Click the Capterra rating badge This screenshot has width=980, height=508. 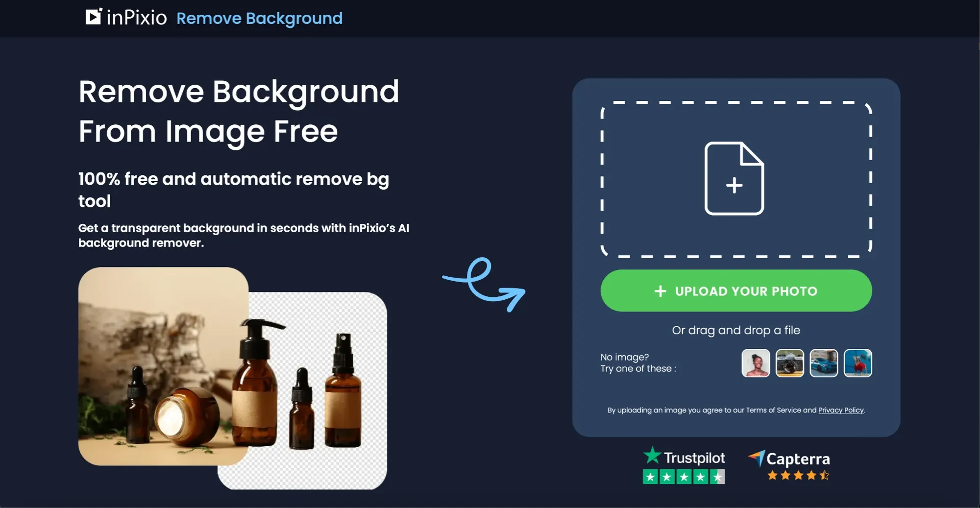(x=789, y=465)
